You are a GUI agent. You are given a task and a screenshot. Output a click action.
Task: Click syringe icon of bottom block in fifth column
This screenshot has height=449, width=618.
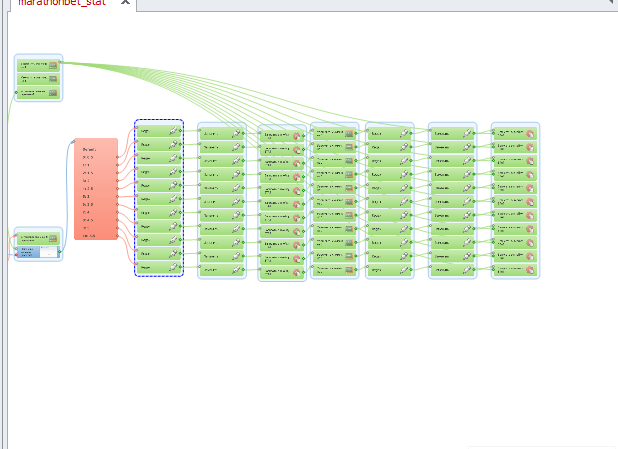[404, 270]
